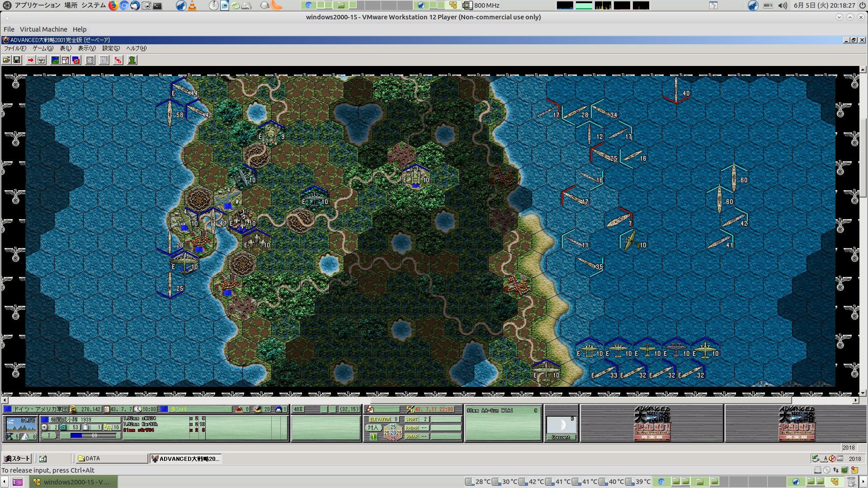Open the Virtual Machine menu

pos(43,29)
